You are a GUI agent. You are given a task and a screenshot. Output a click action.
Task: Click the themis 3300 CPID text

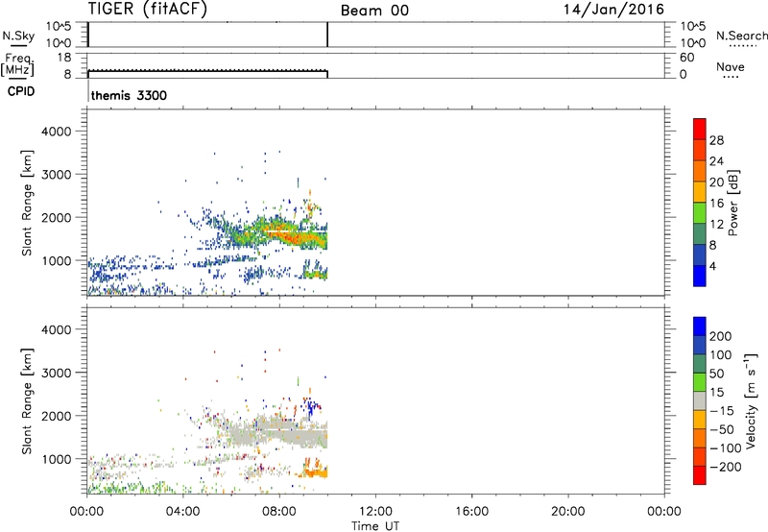(129, 95)
